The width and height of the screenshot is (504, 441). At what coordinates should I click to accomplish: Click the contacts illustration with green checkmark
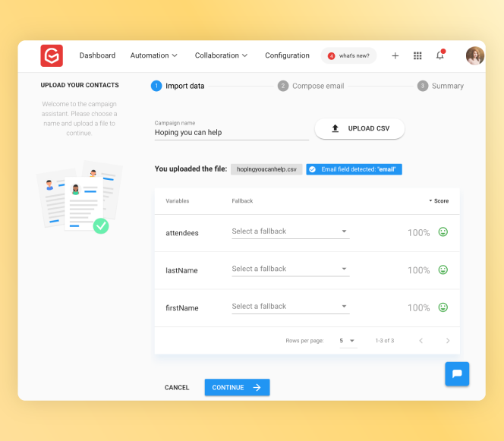coord(80,197)
